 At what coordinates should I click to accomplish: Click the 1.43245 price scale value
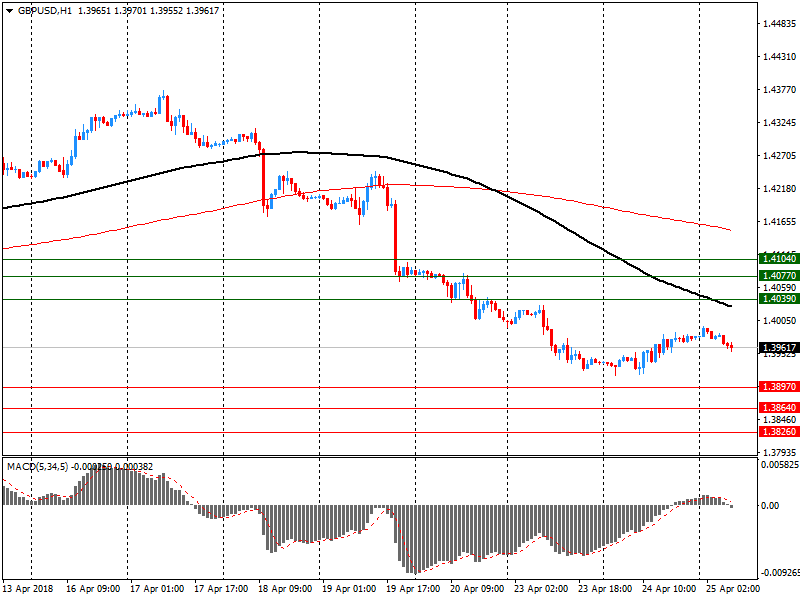pos(779,123)
